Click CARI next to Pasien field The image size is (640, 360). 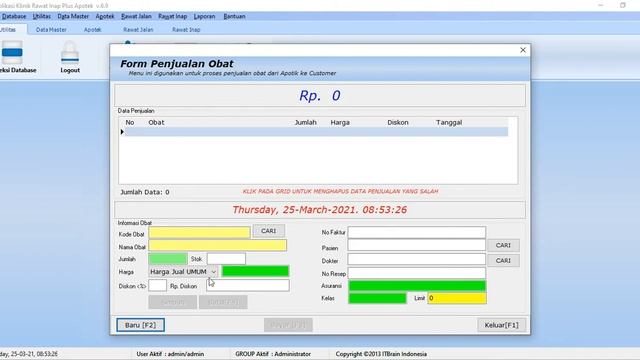tap(503, 245)
